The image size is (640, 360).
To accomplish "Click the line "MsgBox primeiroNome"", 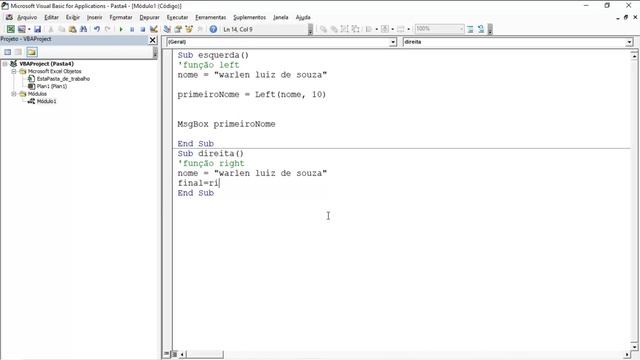I will 227,124.
